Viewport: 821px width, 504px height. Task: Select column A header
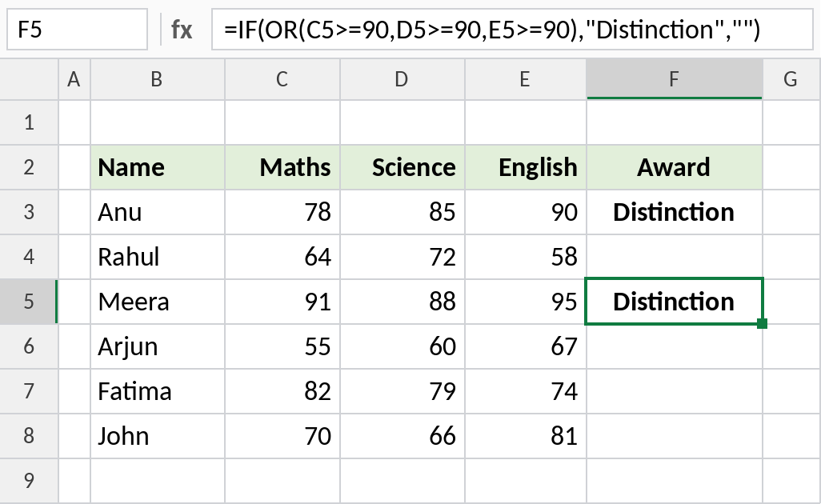(74, 79)
